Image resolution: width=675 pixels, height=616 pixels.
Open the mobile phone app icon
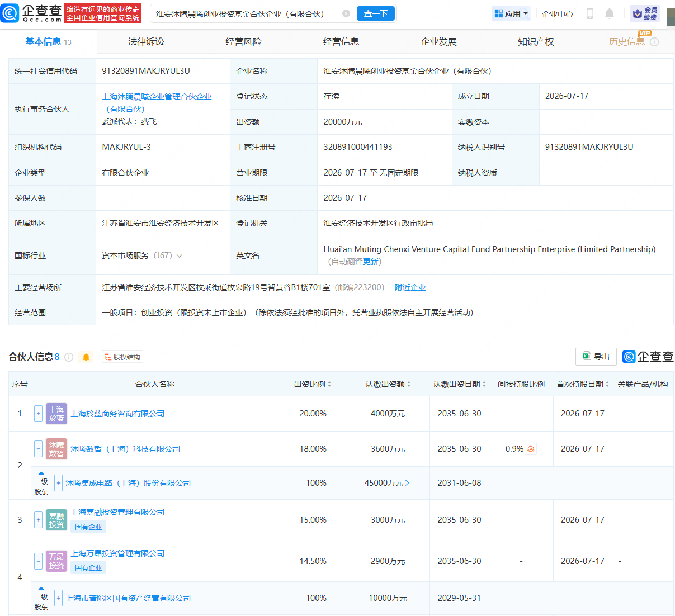click(x=589, y=13)
